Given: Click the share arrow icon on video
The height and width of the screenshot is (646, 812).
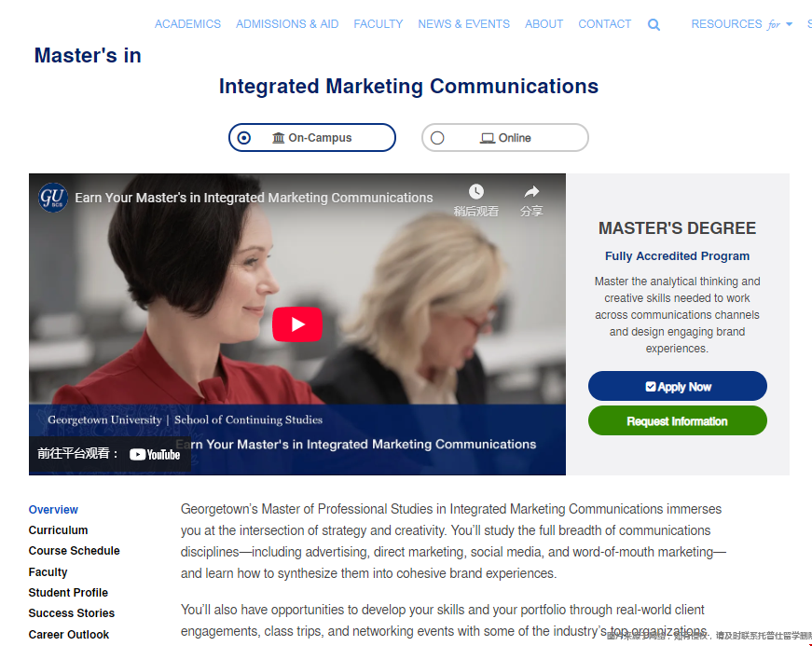Looking at the screenshot, I should pyautogui.click(x=531, y=192).
